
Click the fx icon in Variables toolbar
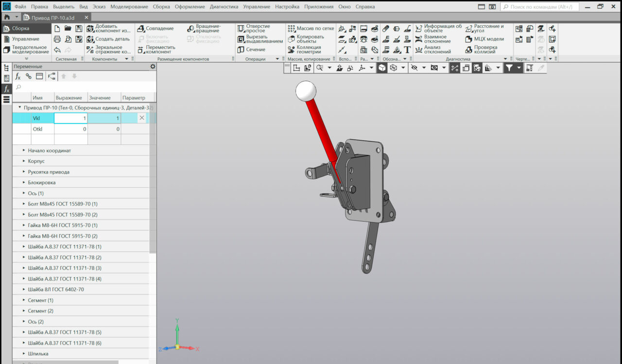18,76
